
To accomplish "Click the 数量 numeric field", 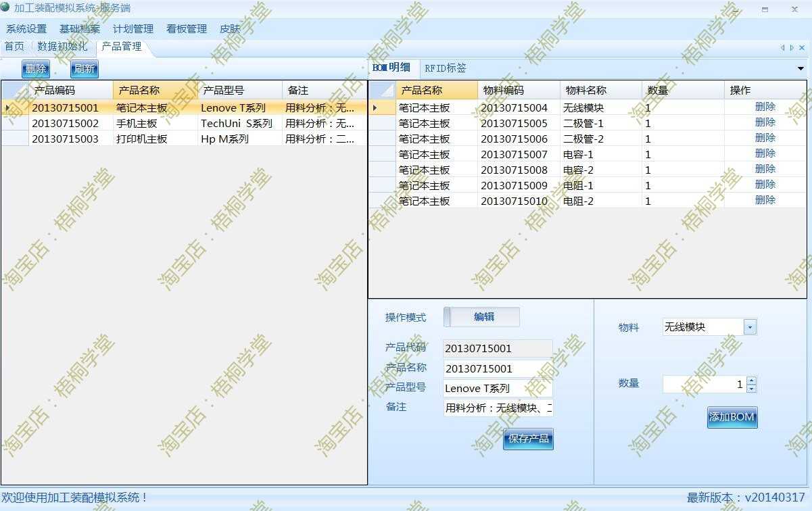I will pyautogui.click(x=704, y=385).
